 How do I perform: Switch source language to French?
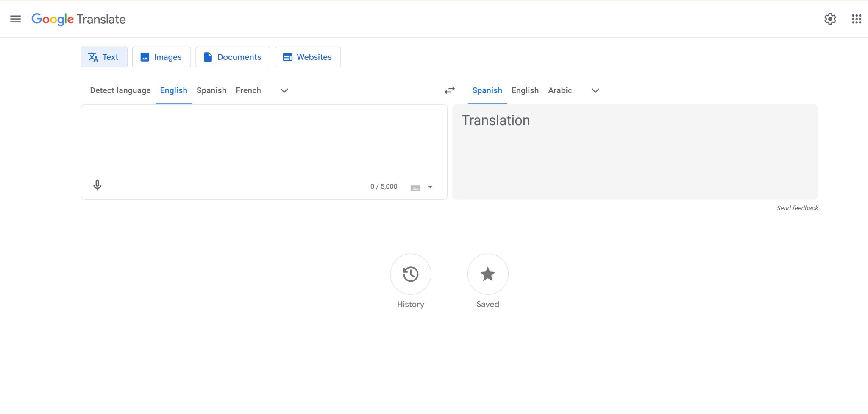pos(248,90)
